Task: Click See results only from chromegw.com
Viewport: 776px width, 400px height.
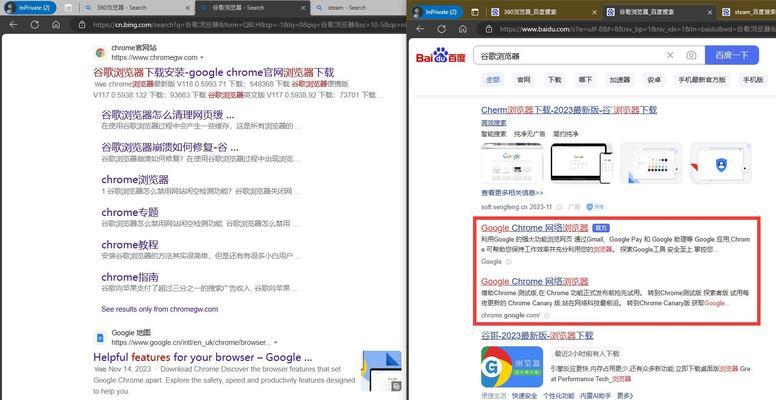Action: pyautogui.click(x=160, y=309)
